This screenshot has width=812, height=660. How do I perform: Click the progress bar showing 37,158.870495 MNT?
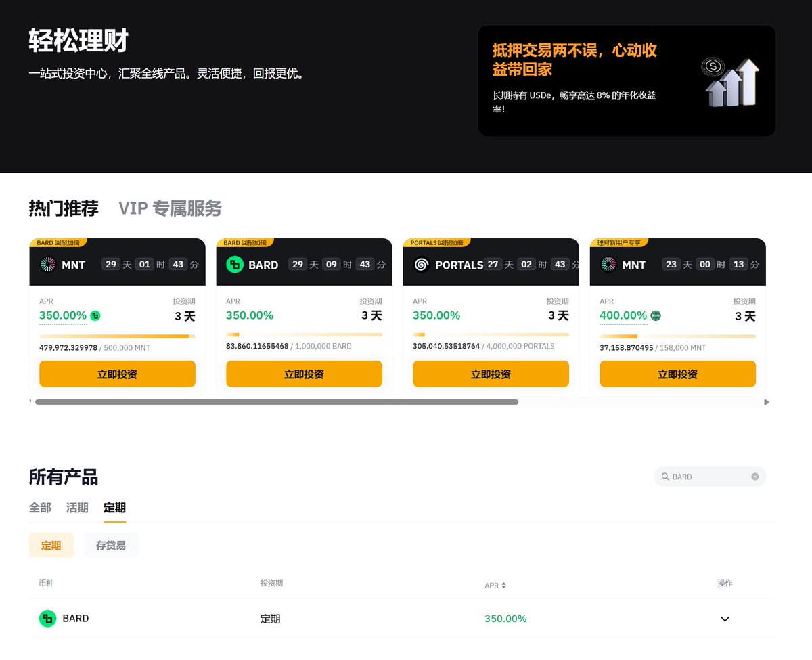point(677,336)
